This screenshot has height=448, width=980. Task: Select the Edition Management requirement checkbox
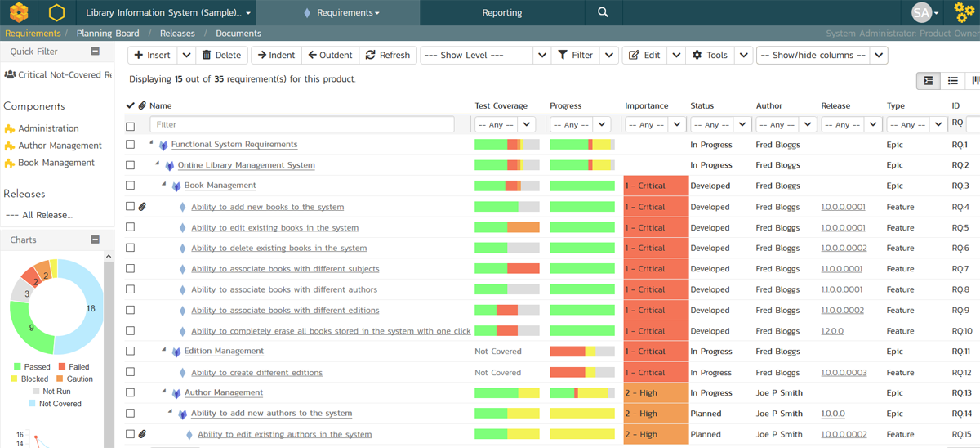[130, 351]
